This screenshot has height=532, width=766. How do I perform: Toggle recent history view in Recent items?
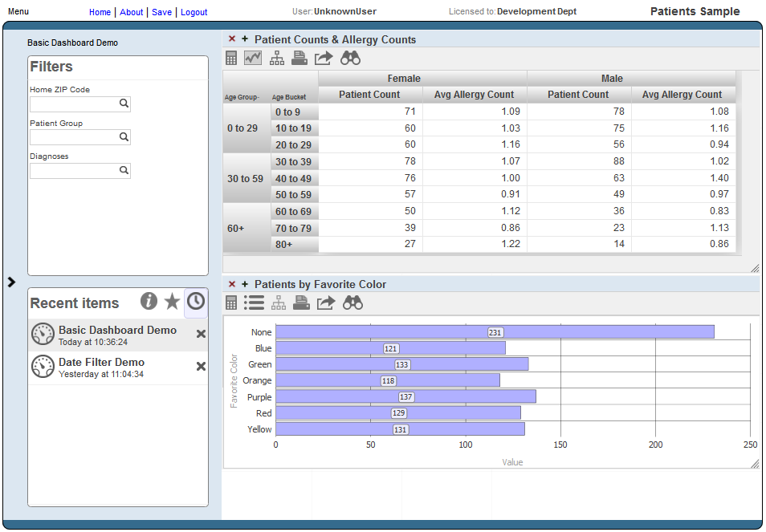pyautogui.click(x=195, y=301)
